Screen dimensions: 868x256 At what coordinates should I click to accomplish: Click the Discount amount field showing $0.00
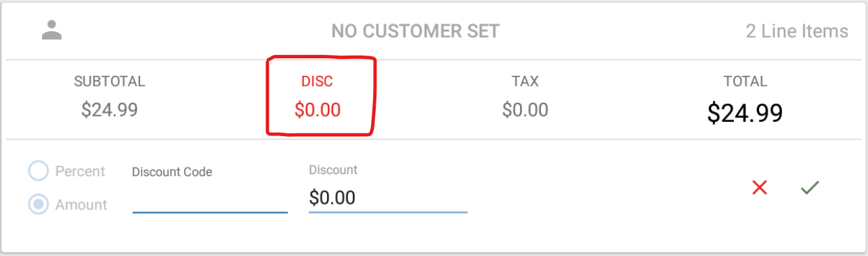(388, 198)
